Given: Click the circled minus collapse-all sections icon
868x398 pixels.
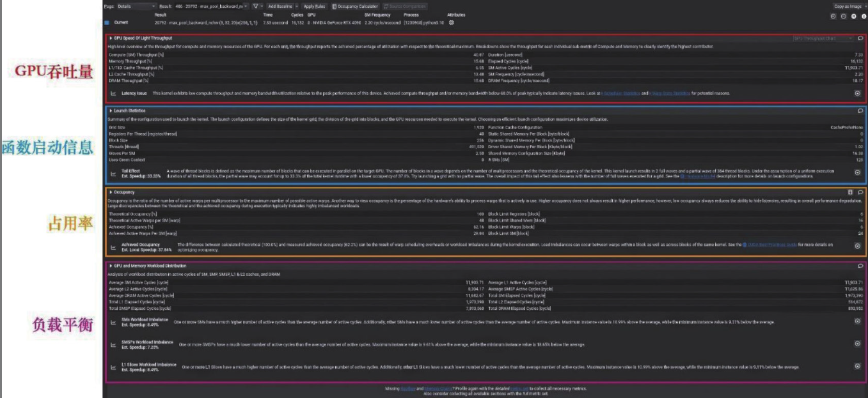Looking at the screenshot, I should 843,16.
